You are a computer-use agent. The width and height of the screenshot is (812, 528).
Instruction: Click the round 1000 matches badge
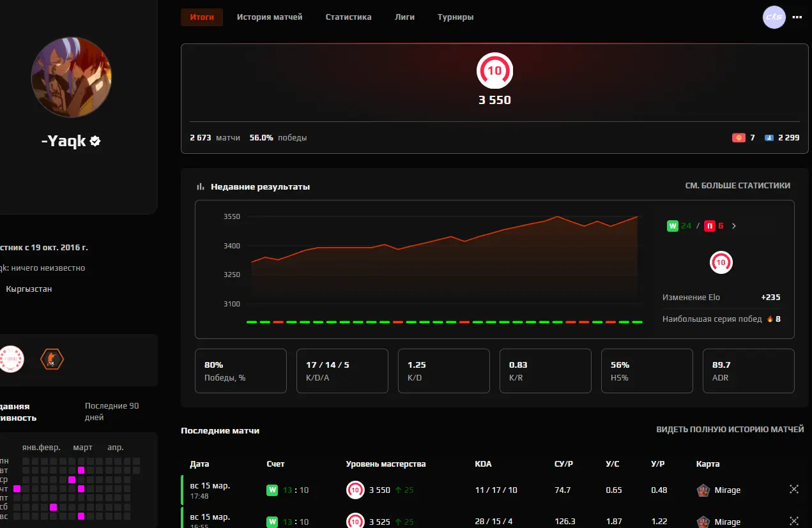pyautogui.click(x=11, y=360)
